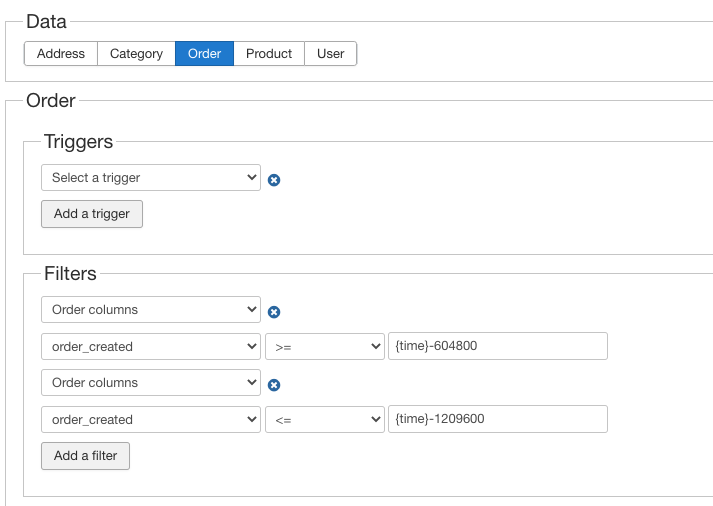The height and width of the screenshot is (506, 713).
Task: Open the order_created dropdown beside >=
Action: point(151,347)
